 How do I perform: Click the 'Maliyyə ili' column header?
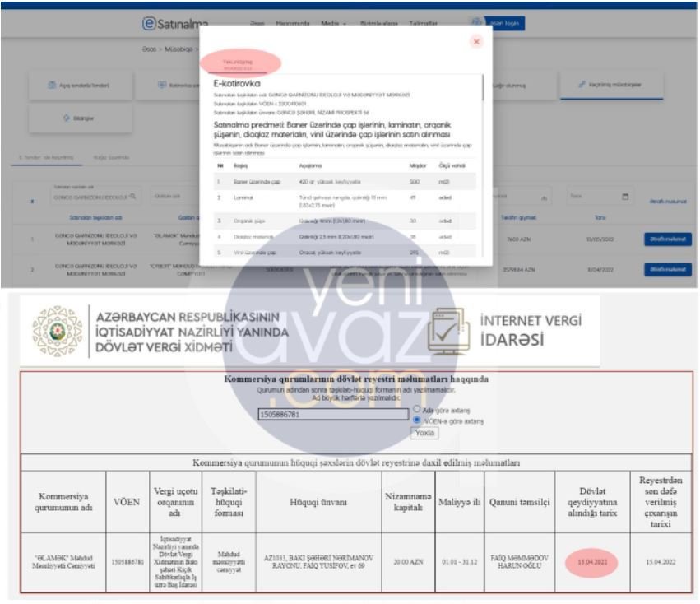459,502
